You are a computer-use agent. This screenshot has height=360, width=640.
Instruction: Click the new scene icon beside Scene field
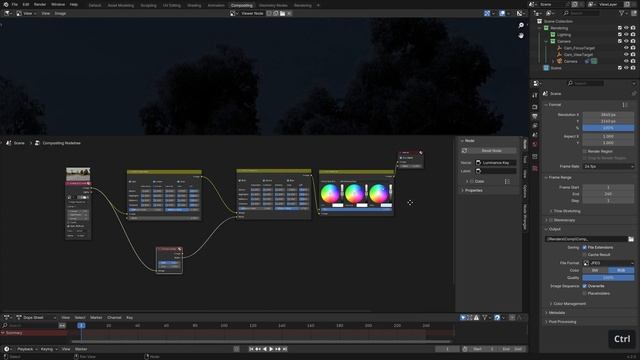click(x=575, y=4)
